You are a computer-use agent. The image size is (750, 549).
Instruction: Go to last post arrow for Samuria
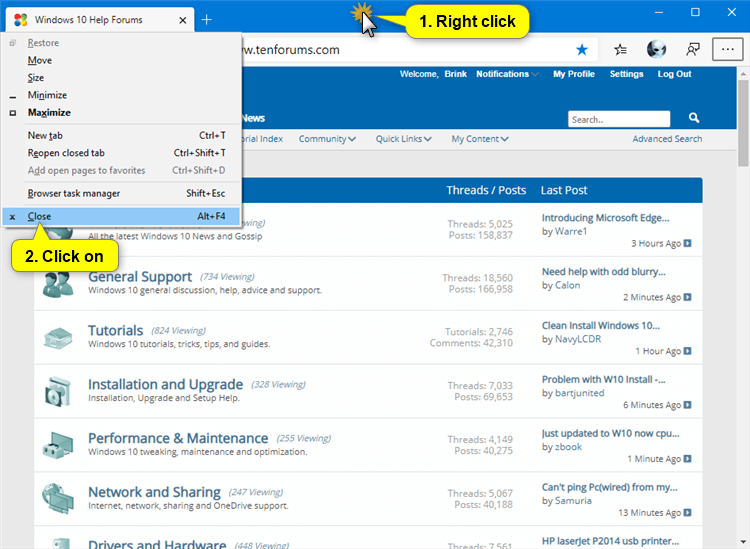[687, 513]
